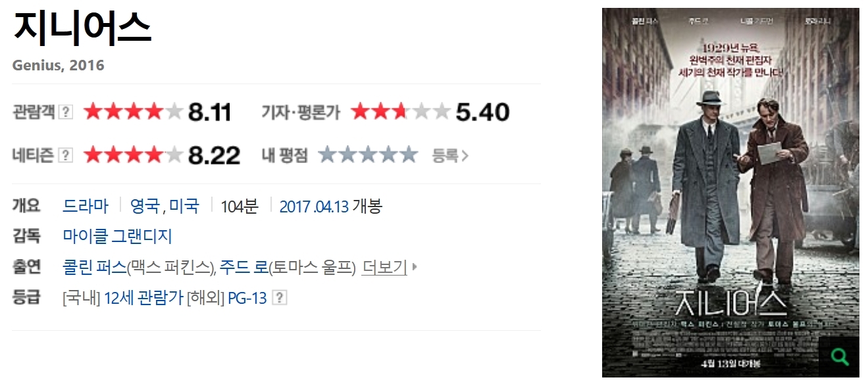Open the 드라마 genre link
This screenshot has width=868, height=388.
click(x=86, y=206)
